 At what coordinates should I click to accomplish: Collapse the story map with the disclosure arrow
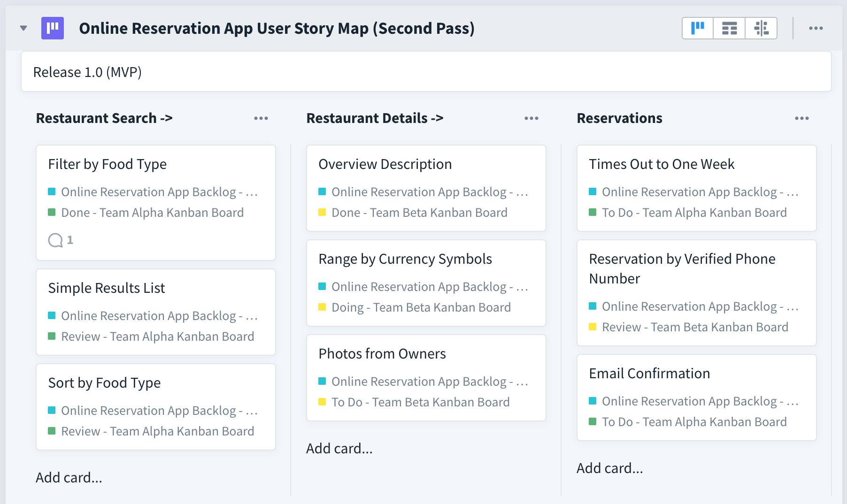point(23,28)
